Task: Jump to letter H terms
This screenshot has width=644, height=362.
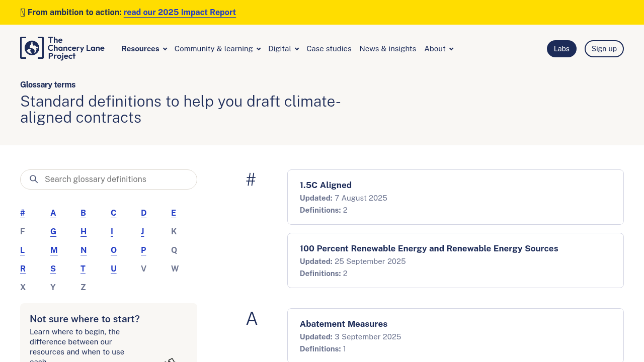Action: point(84,232)
